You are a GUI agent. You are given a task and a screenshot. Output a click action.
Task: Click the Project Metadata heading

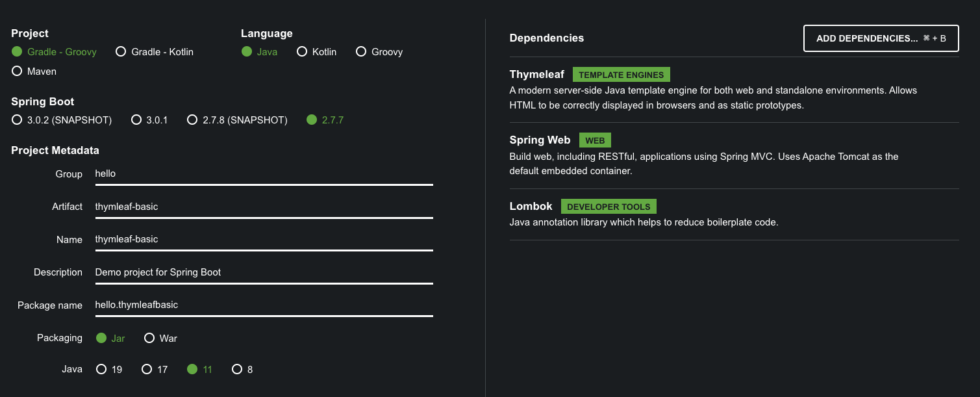coord(55,151)
